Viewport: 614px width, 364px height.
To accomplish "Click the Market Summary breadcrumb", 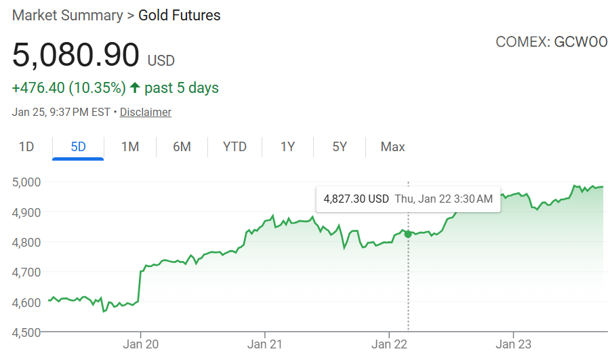I will pos(66,15).
